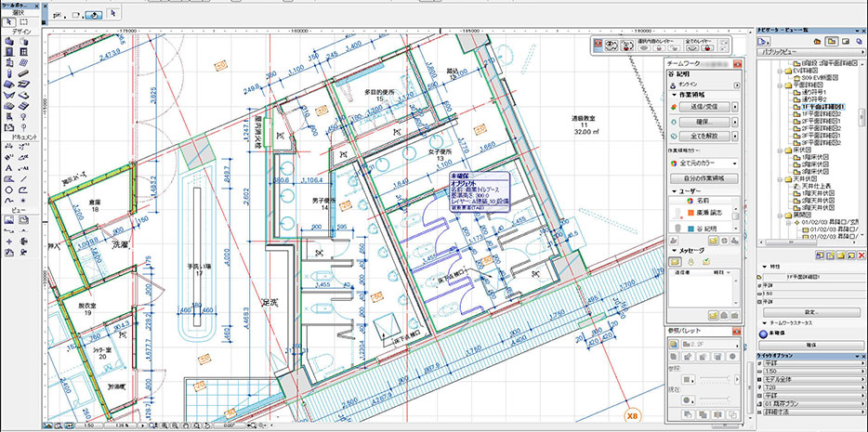Toggle the completed checkmark message filter
The height and width of the screenshot is (432, 868).
706,262
